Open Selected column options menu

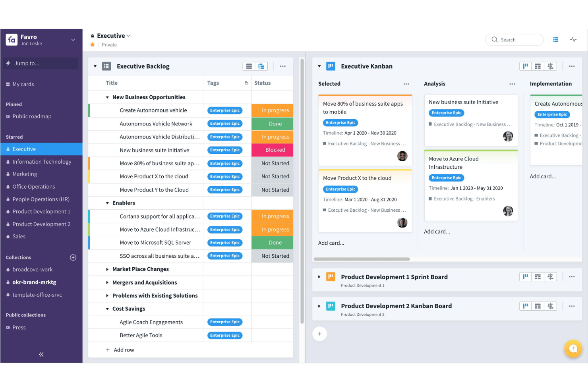(x=406, y=84)
